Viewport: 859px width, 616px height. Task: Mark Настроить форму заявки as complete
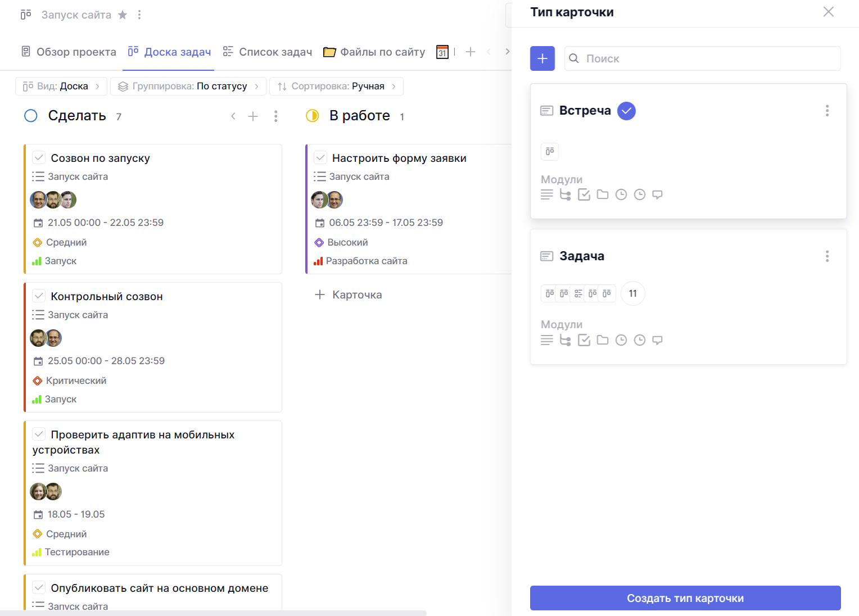pyautogui.click(x=320, y=157)
